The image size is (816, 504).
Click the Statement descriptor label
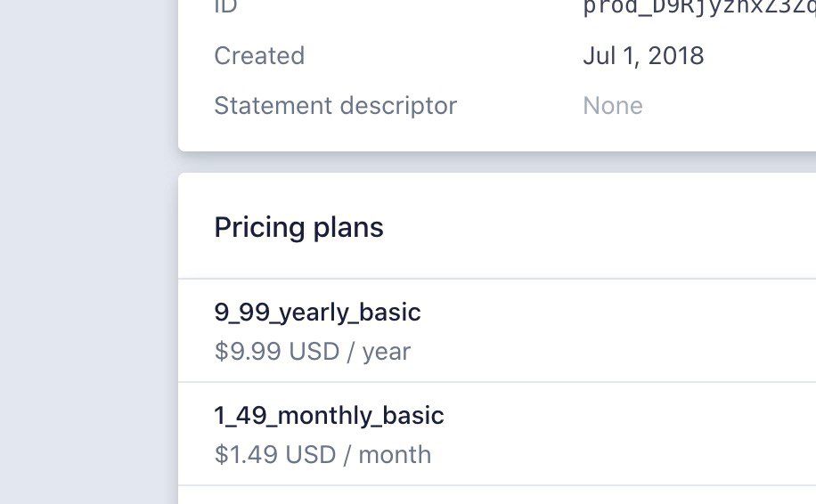[335, 106]
